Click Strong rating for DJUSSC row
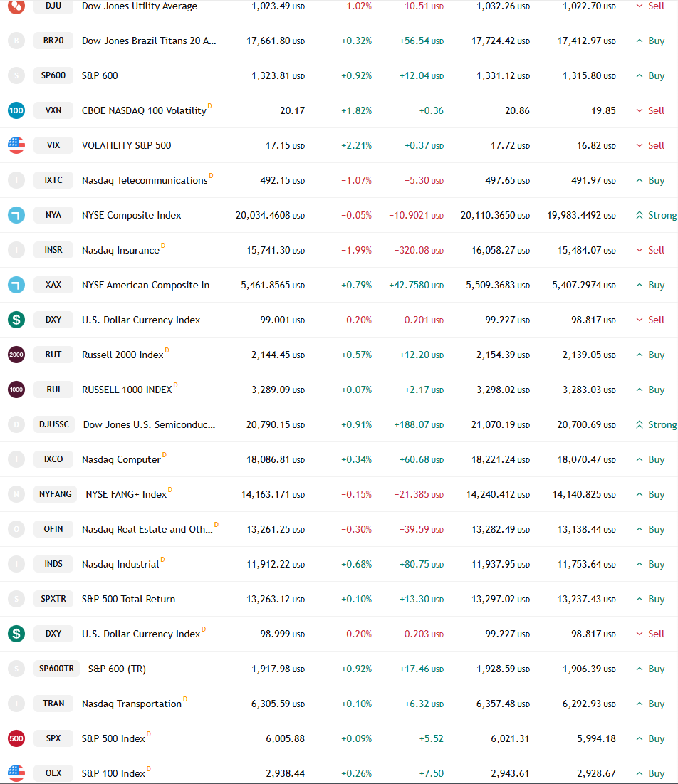The width and height of the screenshot is (678, 784). 656,424
